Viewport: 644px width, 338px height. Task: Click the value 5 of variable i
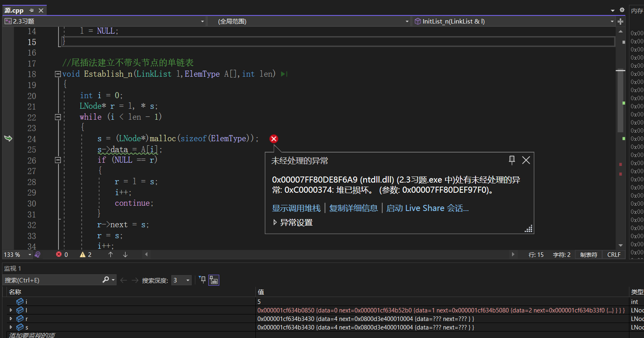pos(259,301)
